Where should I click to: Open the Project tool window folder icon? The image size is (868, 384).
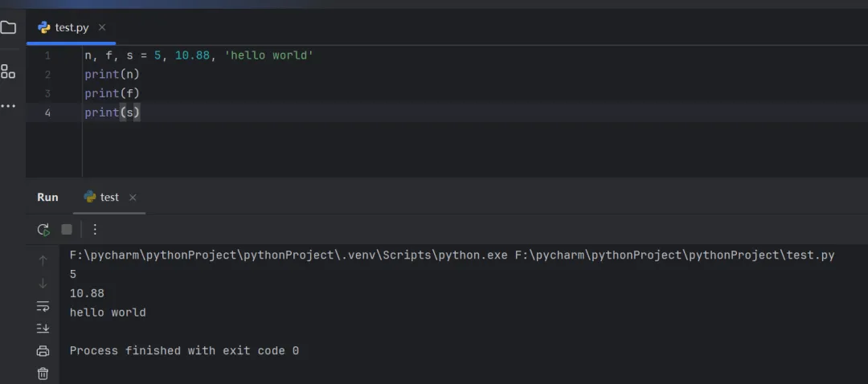8,28
